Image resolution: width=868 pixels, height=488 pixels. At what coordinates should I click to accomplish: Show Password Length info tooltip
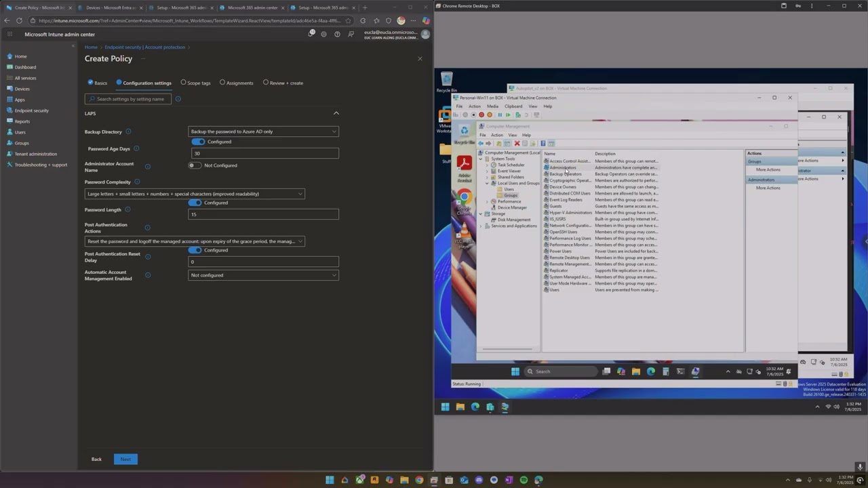(x=127, y=209)
